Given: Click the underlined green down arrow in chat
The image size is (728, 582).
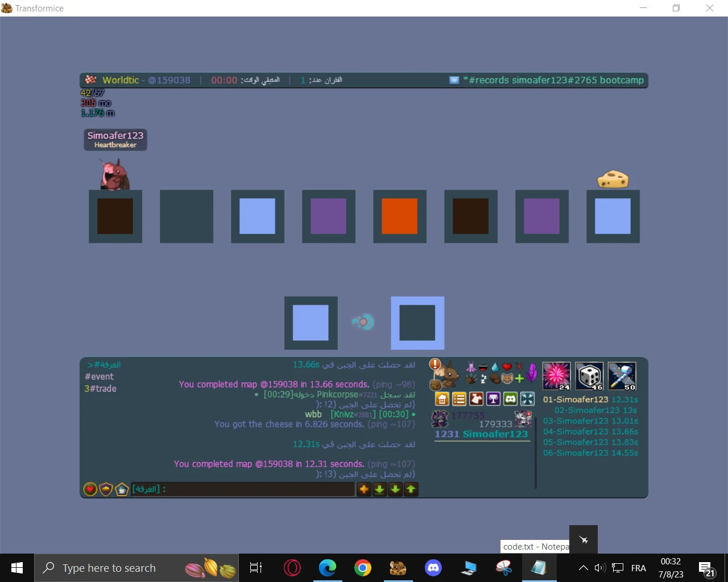Looking at the screenshot, I should tap(379, 489).
